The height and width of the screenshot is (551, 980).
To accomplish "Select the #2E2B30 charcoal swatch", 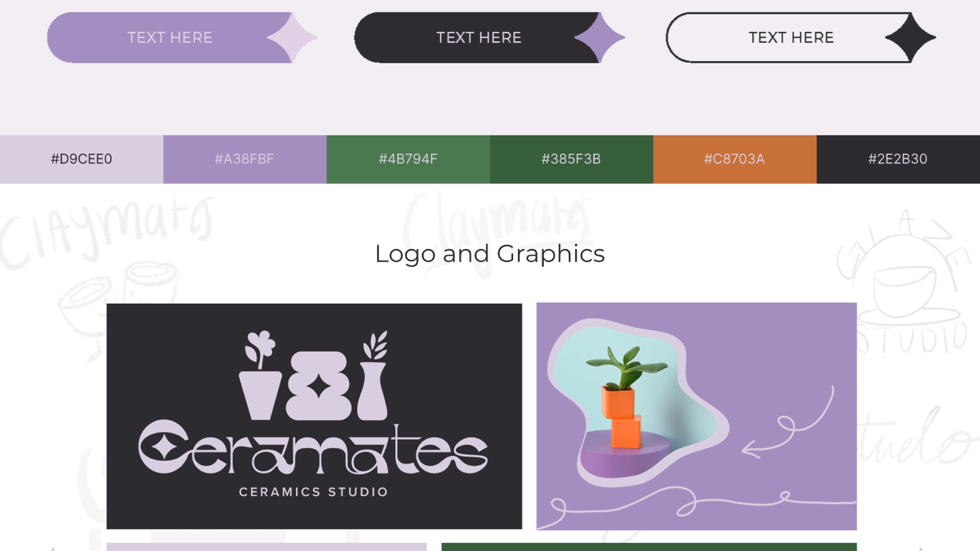I will 898,159.
